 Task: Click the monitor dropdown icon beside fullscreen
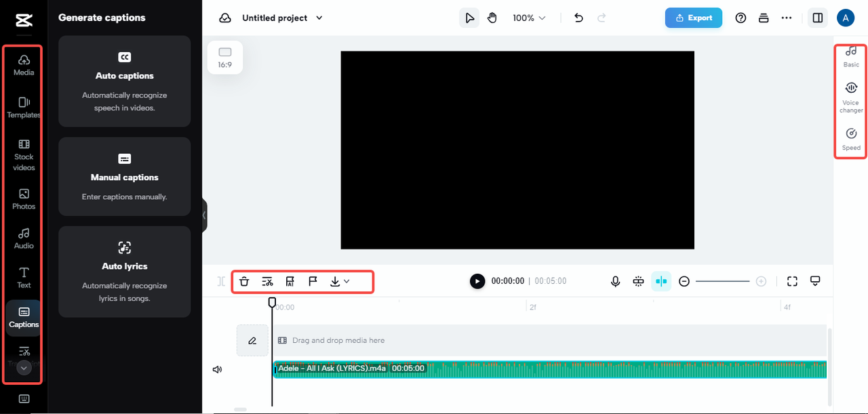pyautogui.click(x=815, y=281)
